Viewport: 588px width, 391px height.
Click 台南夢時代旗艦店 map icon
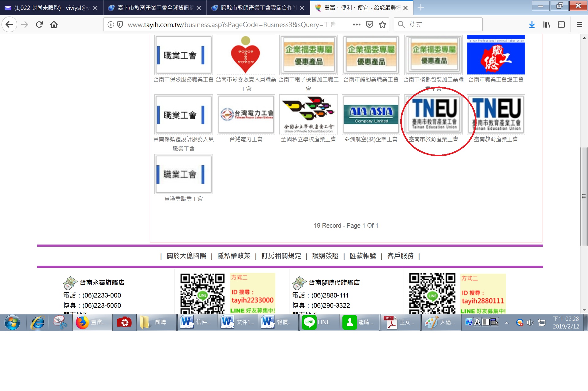pos(299,283)
